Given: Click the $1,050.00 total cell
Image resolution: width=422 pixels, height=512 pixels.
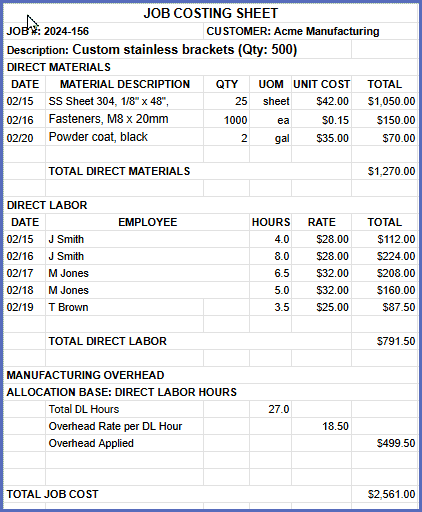Looking at the screenshot, I should coord(385,101).
